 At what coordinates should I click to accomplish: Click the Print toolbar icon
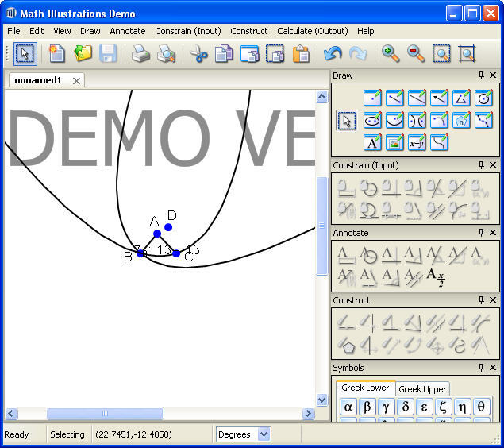pos(140,54)
